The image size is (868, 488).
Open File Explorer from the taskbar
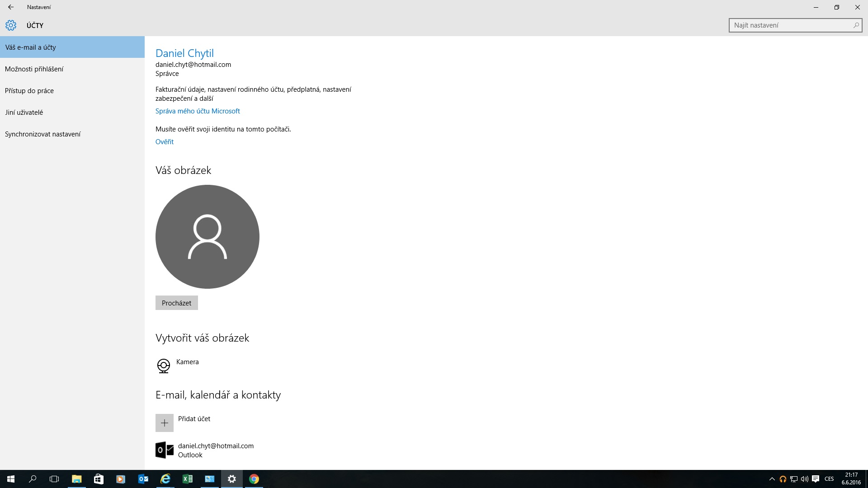(x=76, y=479)
